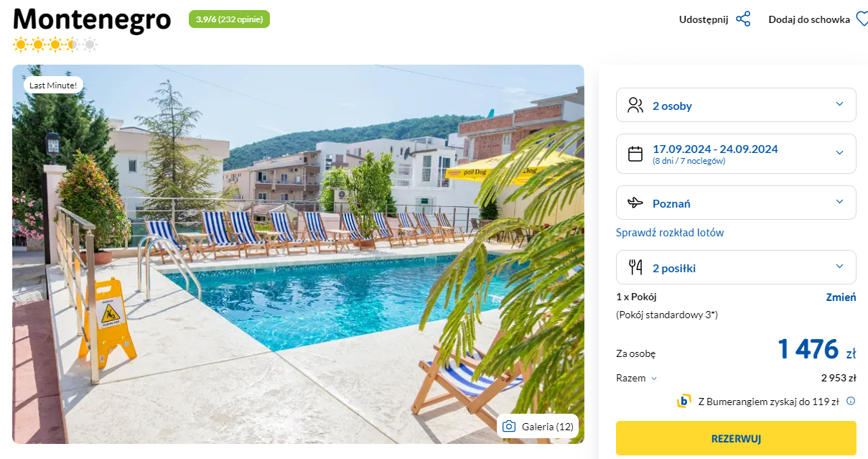Screen dimensions: 868x459
Task: Click the share icon next to Udostępnij
Action: point(743,19)
